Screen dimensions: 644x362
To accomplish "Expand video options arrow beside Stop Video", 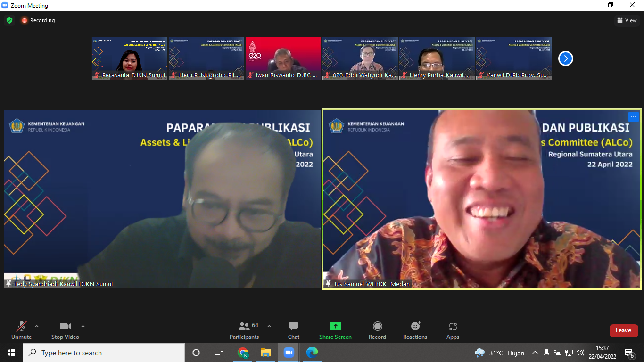I will click(x=83, y=326).
